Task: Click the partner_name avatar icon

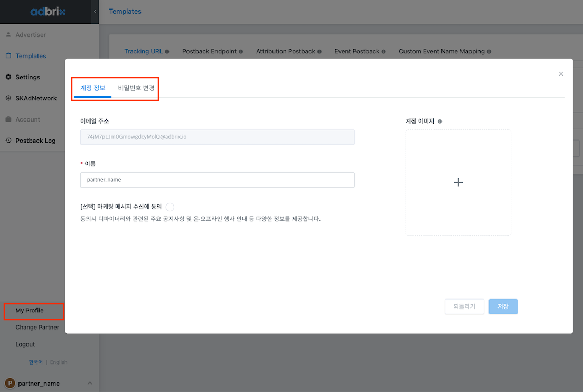Action: click(x=10, y=383)
